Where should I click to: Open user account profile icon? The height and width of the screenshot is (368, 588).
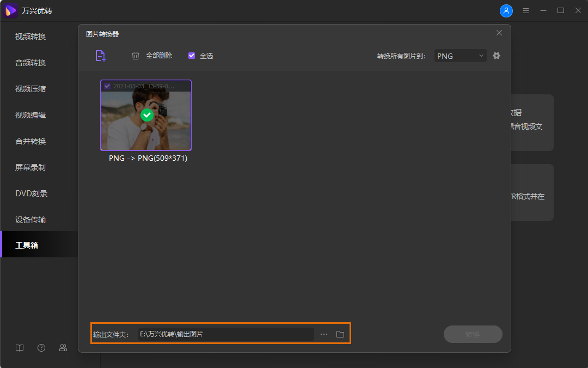506,11
